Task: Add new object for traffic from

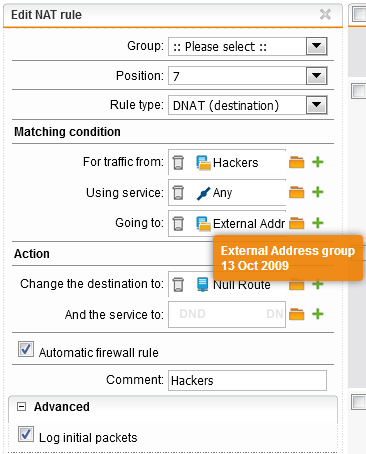Action: [x=318, y=162]
